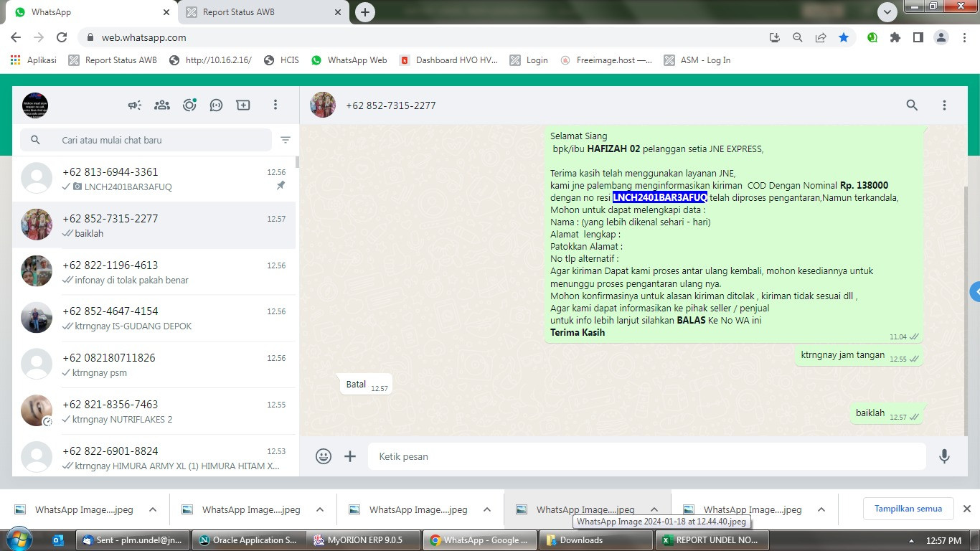
Task: Open the Dashboard HVO bookmark
Action: tap(449, 60)
